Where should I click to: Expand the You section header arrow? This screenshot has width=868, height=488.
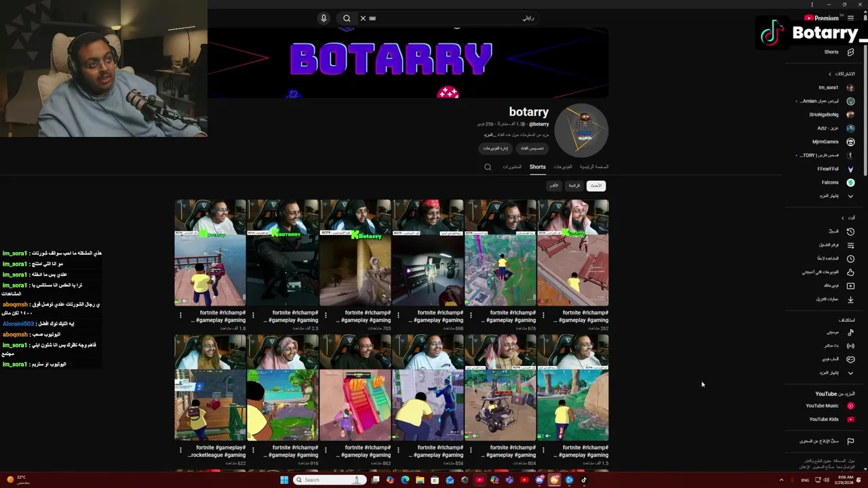[x=843, y=218]
